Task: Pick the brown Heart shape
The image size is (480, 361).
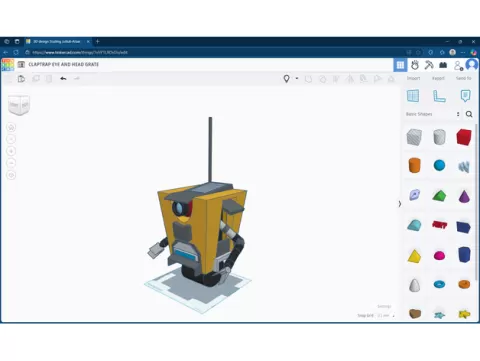Action: [415, 314]
